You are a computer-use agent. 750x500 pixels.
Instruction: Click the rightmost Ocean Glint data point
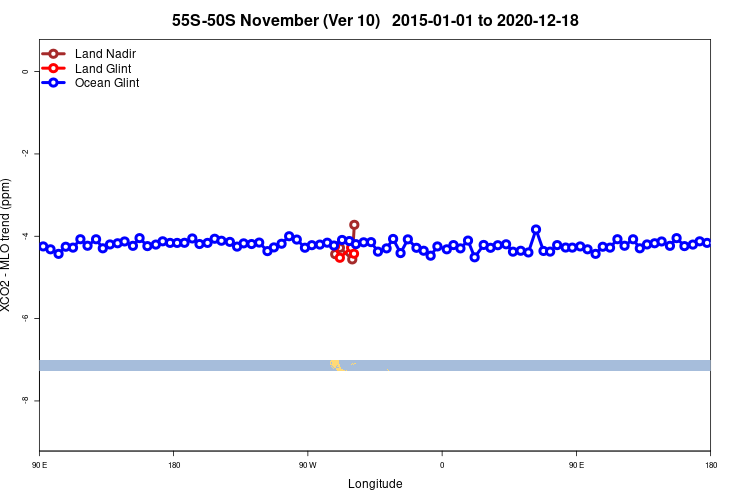click(707, 243)
